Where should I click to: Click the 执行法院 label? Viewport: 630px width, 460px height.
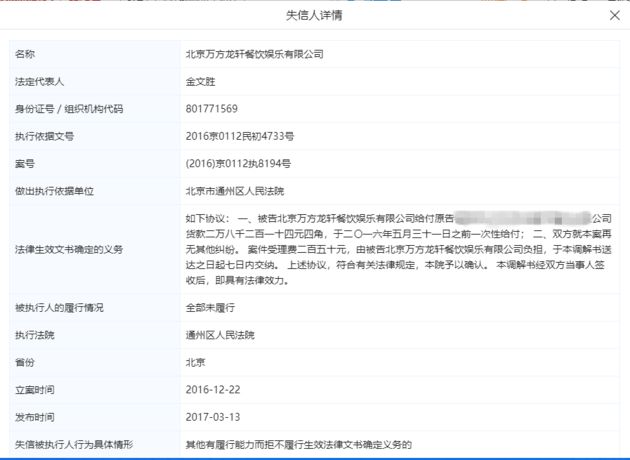coord(35,335)
